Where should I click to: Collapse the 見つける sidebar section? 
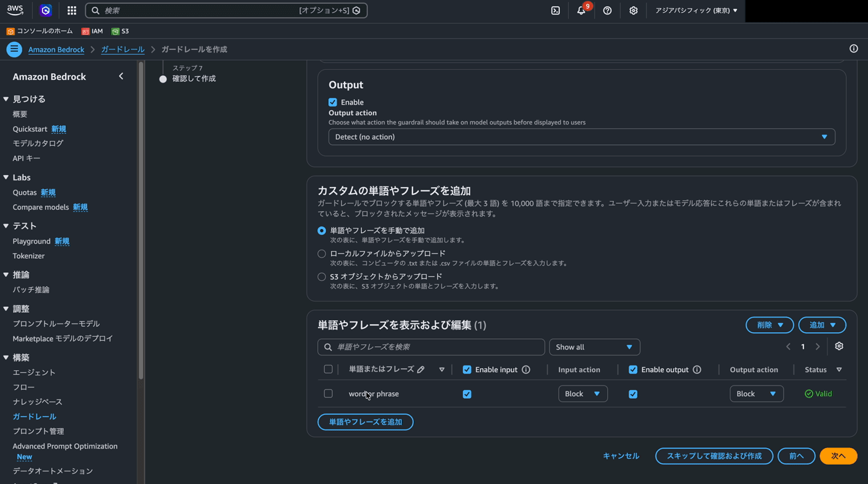[6, 99]
